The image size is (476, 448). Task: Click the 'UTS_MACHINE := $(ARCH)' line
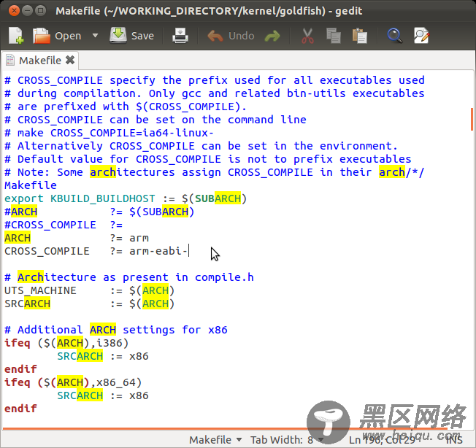pos(90,290)
